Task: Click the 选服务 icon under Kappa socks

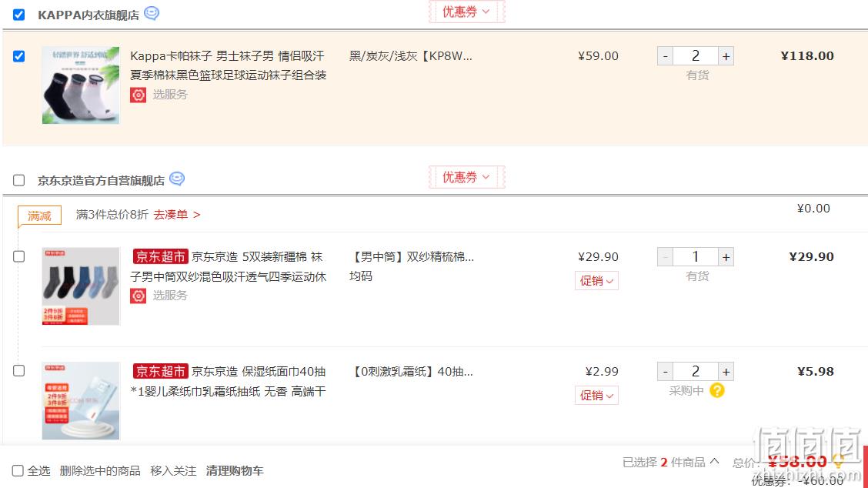Action: tap(138, 95)
